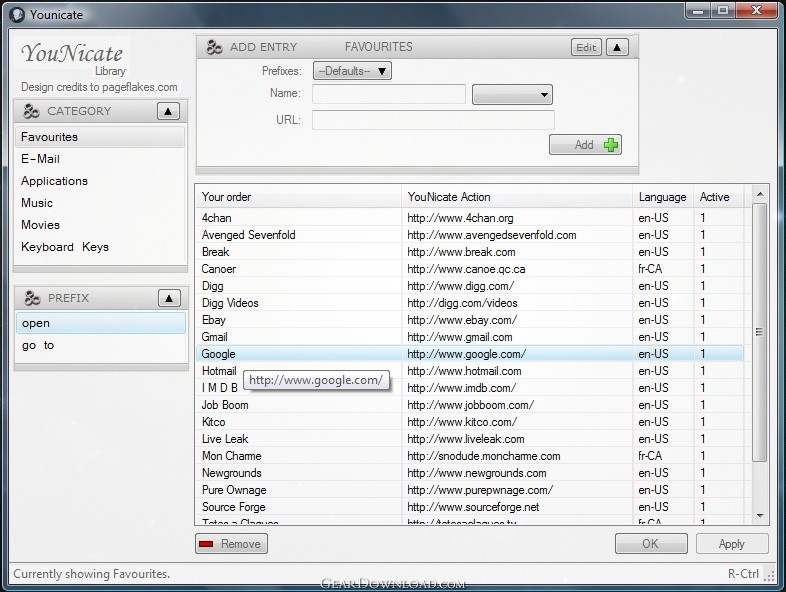Click the R-Ctrl status bar label
This screenshot has height=592, width=786.
pyautogui.click(x=743, y=574)
